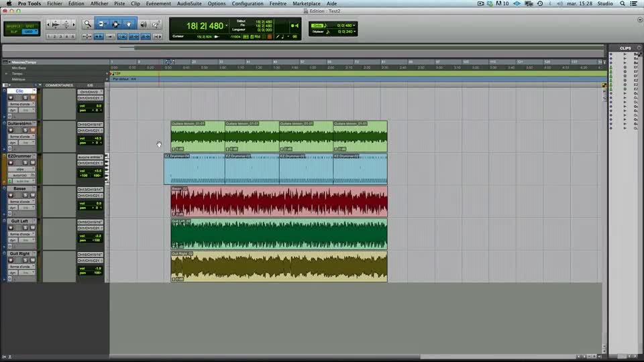Open main counter format dropdown arrow
The width and height of the screenshot is (644, 362).
(x=226, y=25)
